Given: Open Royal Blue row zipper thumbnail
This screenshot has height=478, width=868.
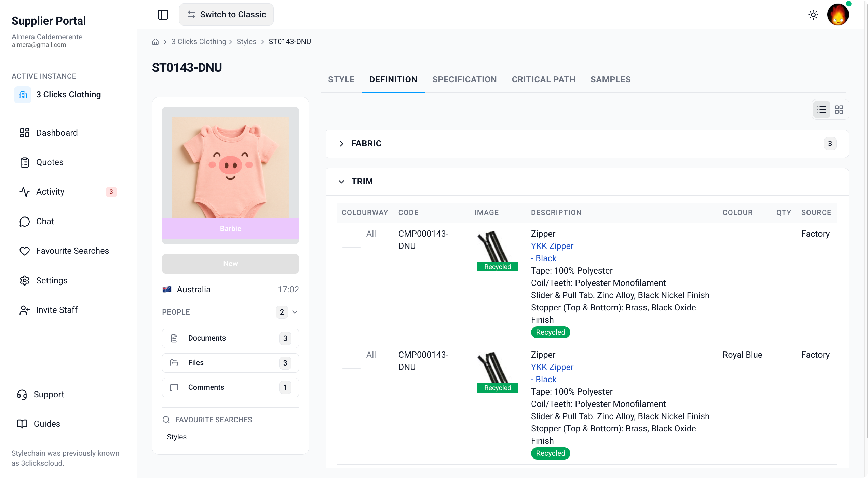Looking at the screenshot, I should point(498,372).
